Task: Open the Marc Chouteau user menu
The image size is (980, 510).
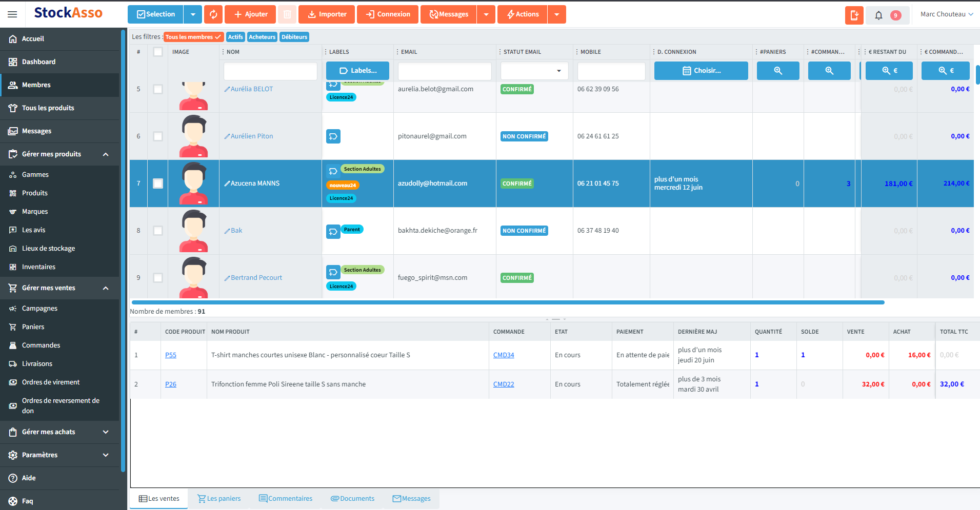Action: pos(947,14)
